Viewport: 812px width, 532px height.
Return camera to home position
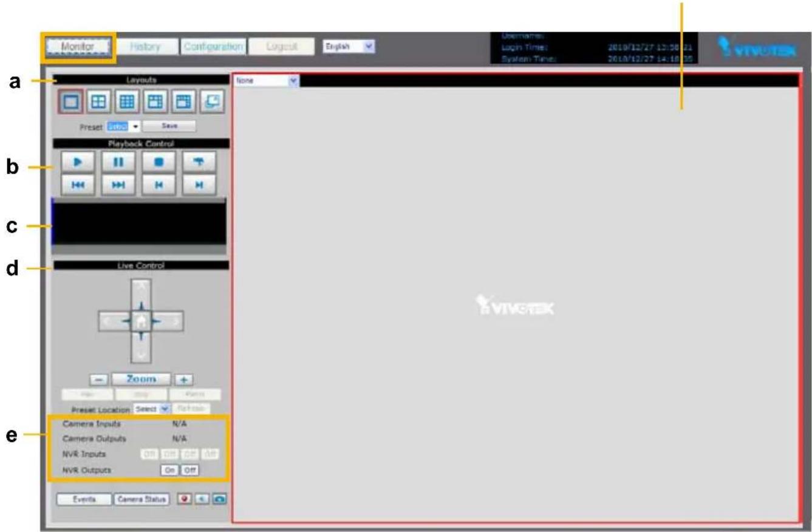click(x=142, y=321)
